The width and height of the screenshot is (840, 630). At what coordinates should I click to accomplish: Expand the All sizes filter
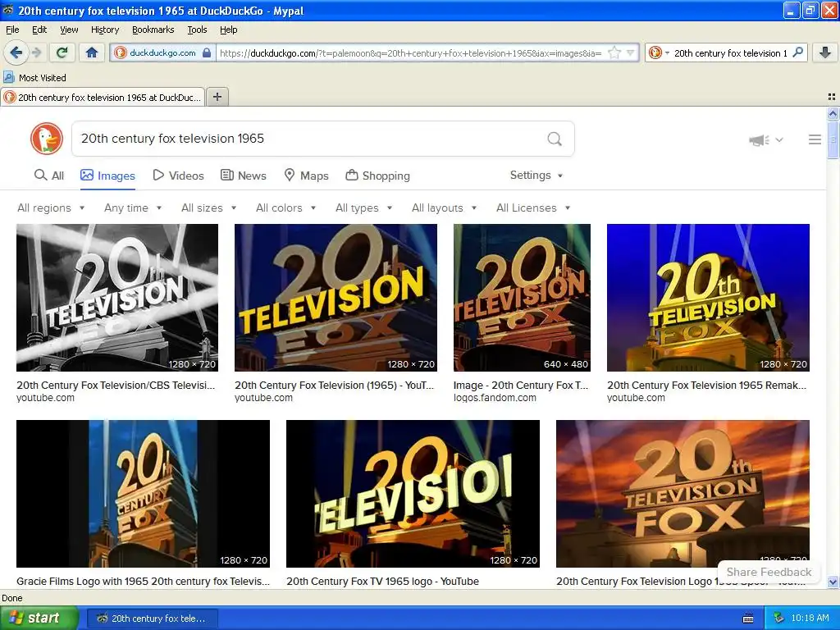click(x=208, y=208)
